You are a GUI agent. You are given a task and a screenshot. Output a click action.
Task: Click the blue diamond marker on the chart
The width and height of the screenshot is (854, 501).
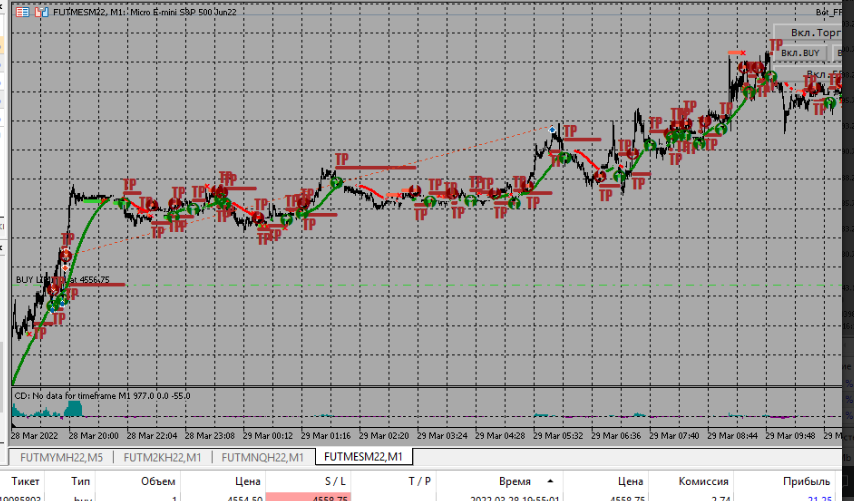pos(552,130)
